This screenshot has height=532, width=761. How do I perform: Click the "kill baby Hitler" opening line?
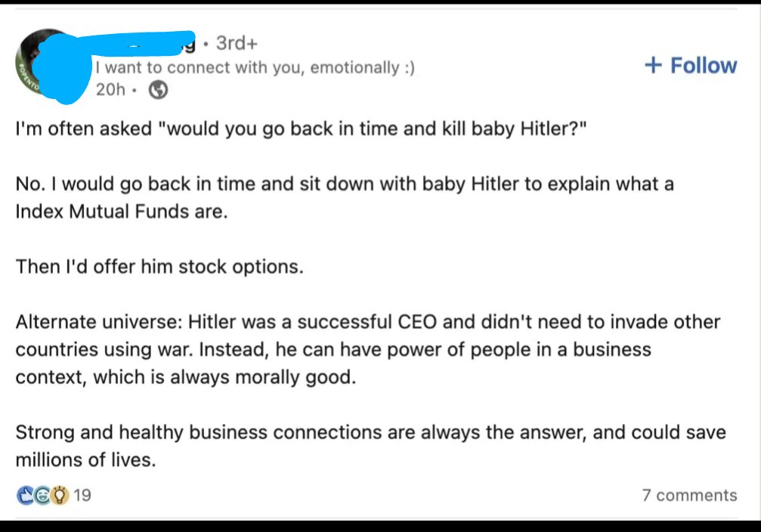tap(301, 128)
